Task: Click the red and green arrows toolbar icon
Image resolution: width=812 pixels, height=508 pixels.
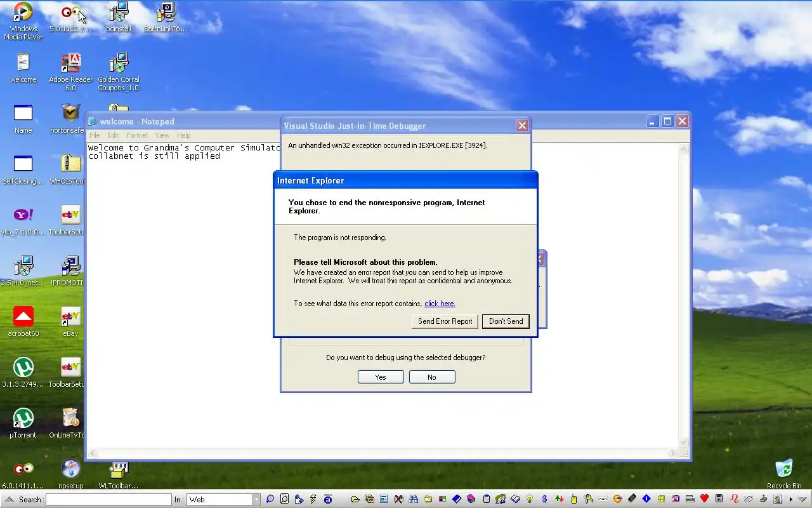Action: click(x=560, y=499)
